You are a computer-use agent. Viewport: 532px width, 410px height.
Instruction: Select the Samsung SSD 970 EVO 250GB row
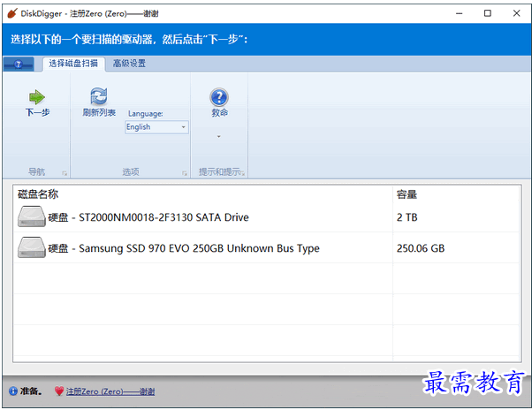pos(266,248)
